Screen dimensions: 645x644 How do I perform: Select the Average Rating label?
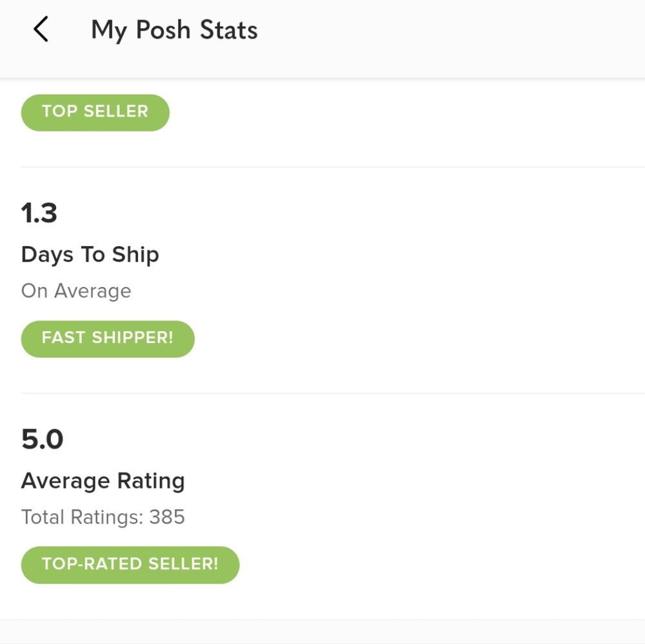tap(103, 481)
